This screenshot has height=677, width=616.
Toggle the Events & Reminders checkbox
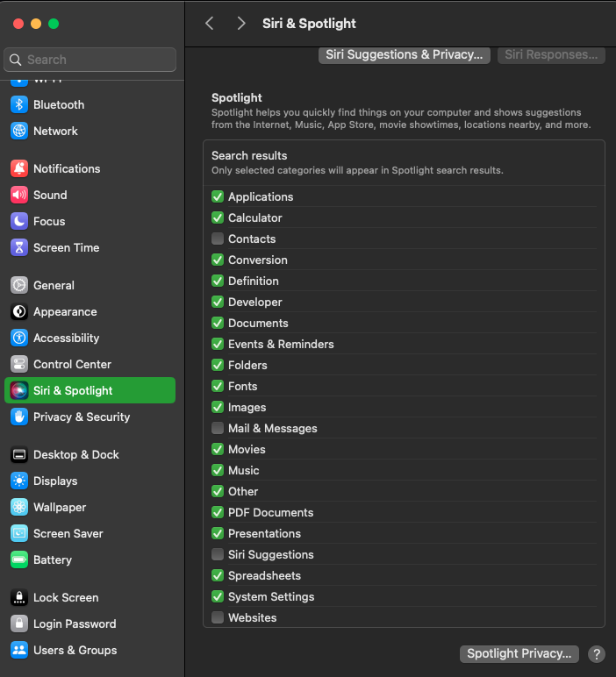[x=218, y=344]
